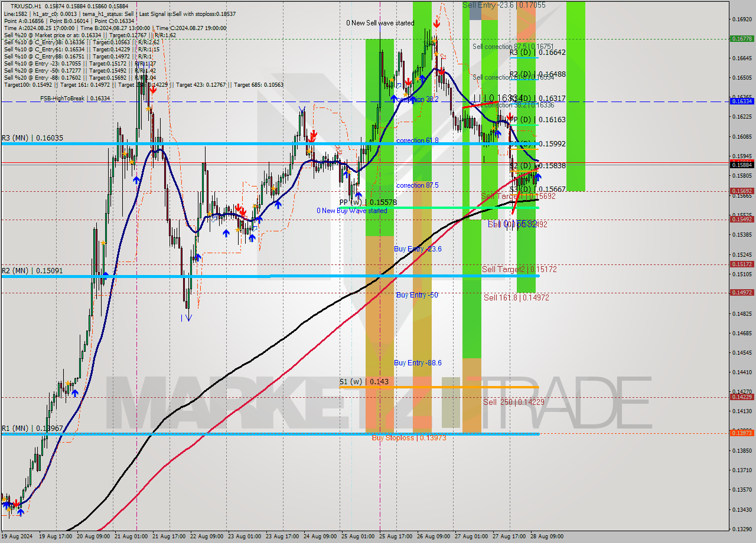This screenshot has width=756, height=543.
Task: Select the current price 0.15884 axis tag
Action: coord(741,164)
